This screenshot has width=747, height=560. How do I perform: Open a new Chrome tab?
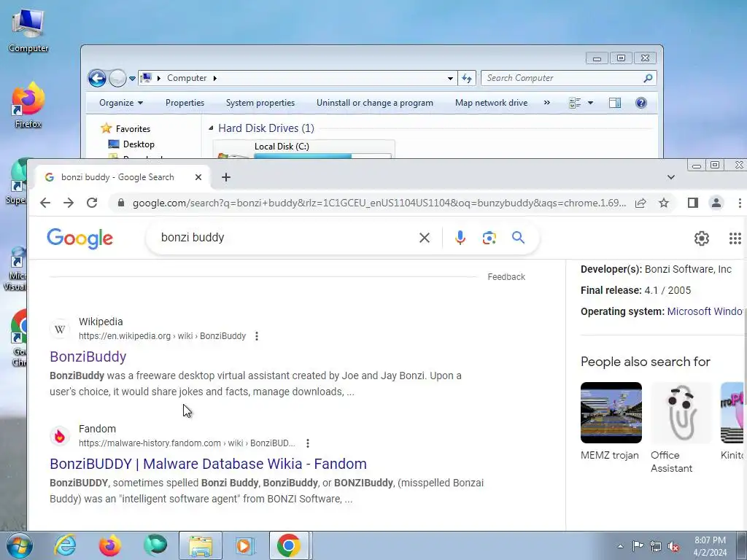pos(226,177)
